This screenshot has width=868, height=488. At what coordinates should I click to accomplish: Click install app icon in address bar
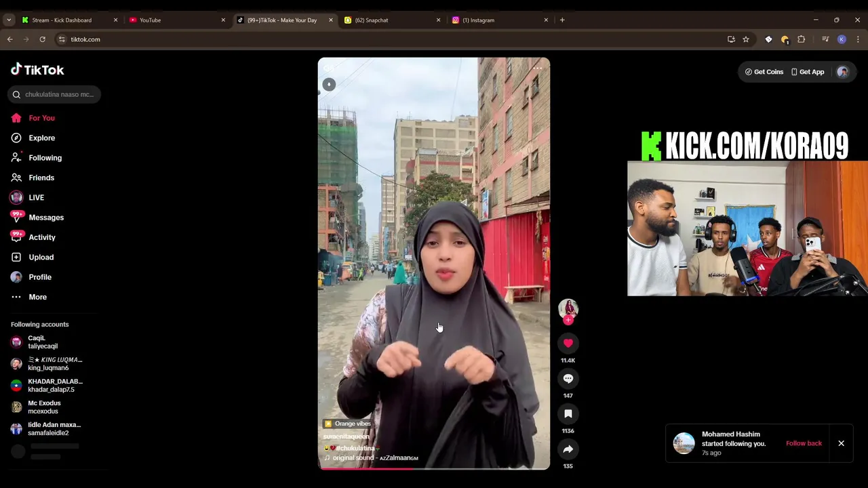pos(731,39)
